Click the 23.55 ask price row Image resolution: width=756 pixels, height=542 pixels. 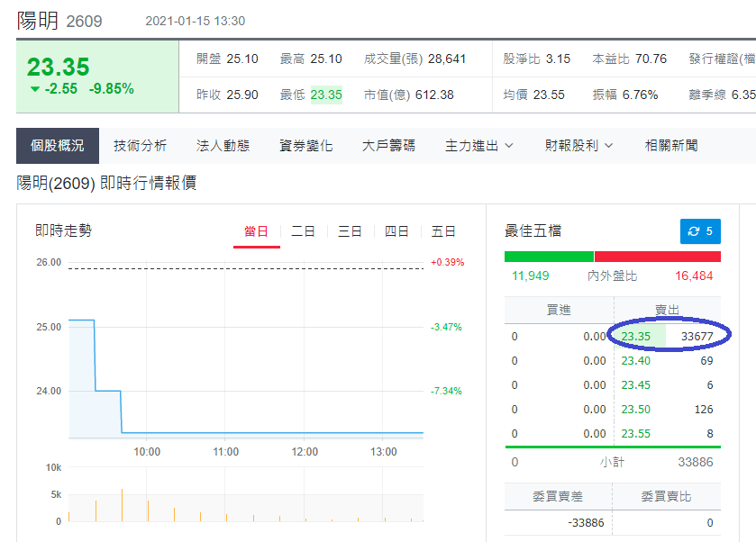pyautogui.click(x=668, y=434)
